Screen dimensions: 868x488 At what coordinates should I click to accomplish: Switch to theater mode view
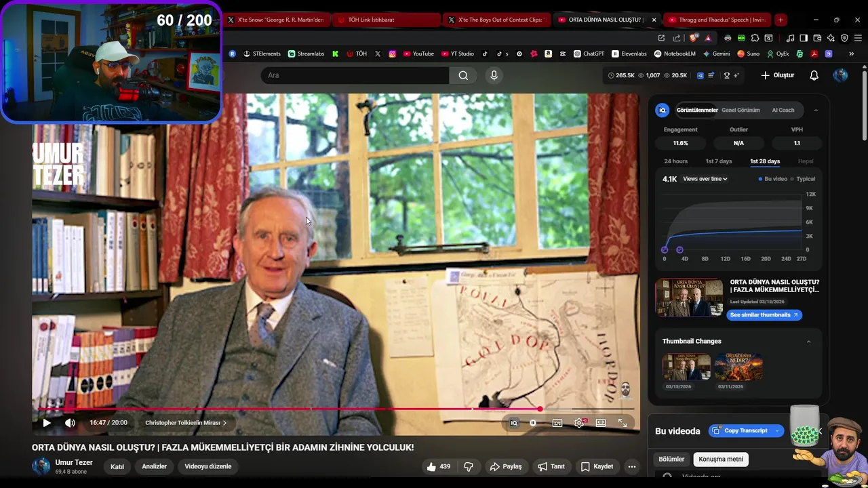[601, 423]
